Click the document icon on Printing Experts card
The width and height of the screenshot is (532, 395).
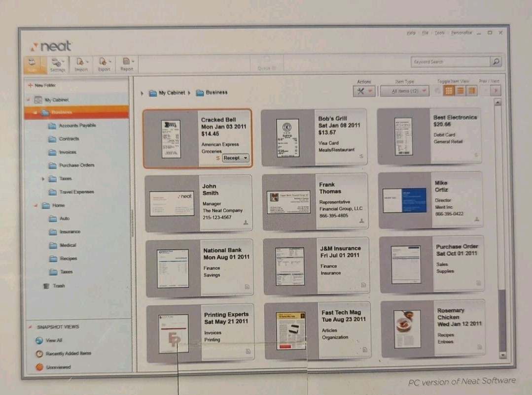[x=248, y=351]
